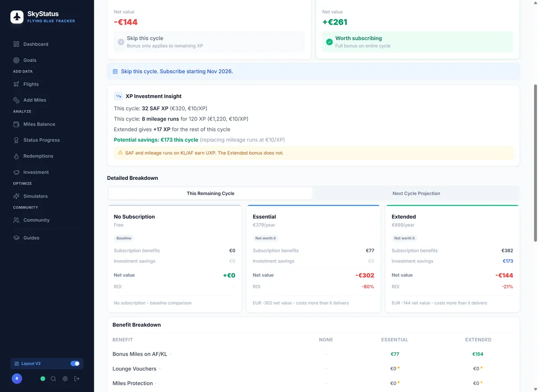Click the Add Miles coins icon

pyautogui.click(x=17, y=100)
